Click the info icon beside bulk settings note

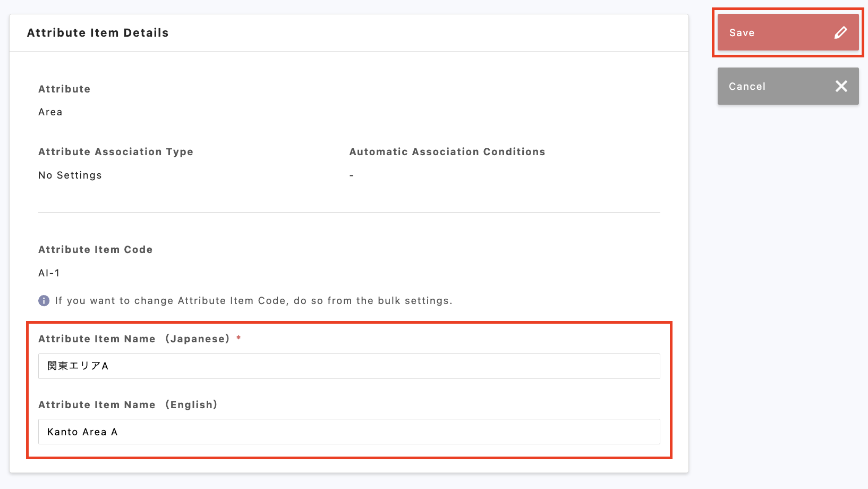point(44,301)
